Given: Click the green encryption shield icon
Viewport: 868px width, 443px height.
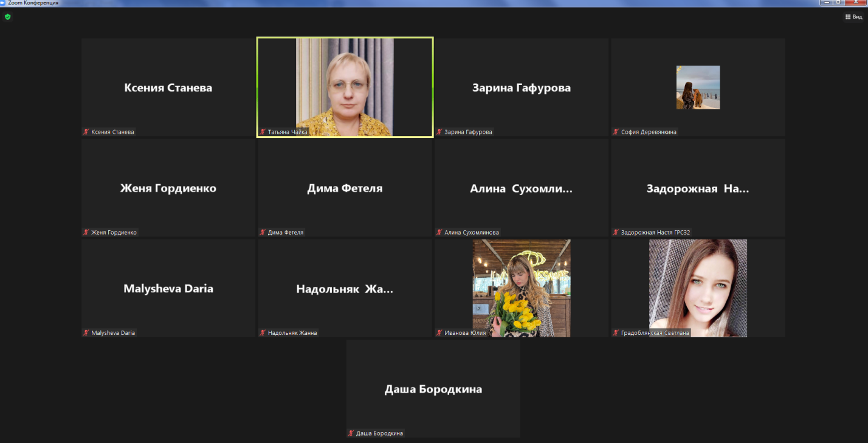Looking at the screenshot, I should tap(8, 17).
